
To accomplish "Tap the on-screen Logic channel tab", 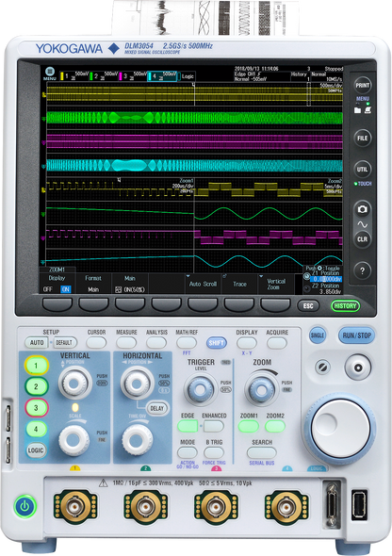I will point(188,76).
